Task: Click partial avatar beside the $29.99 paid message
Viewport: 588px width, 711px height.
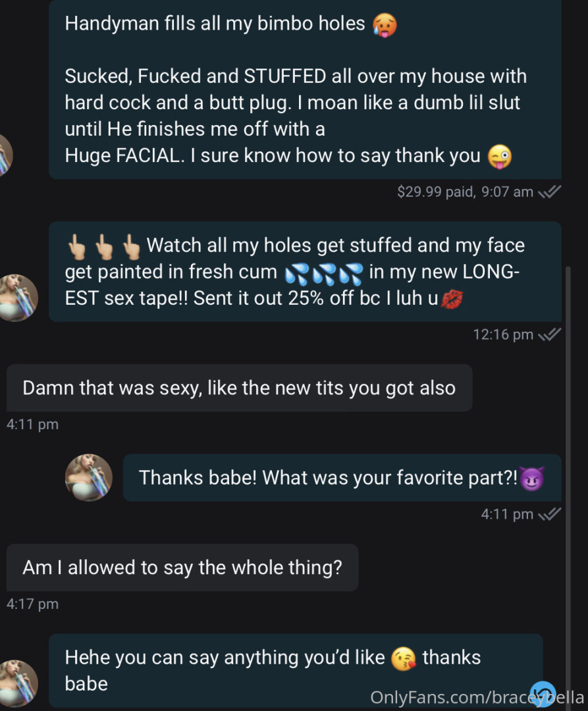Action: 5,155
